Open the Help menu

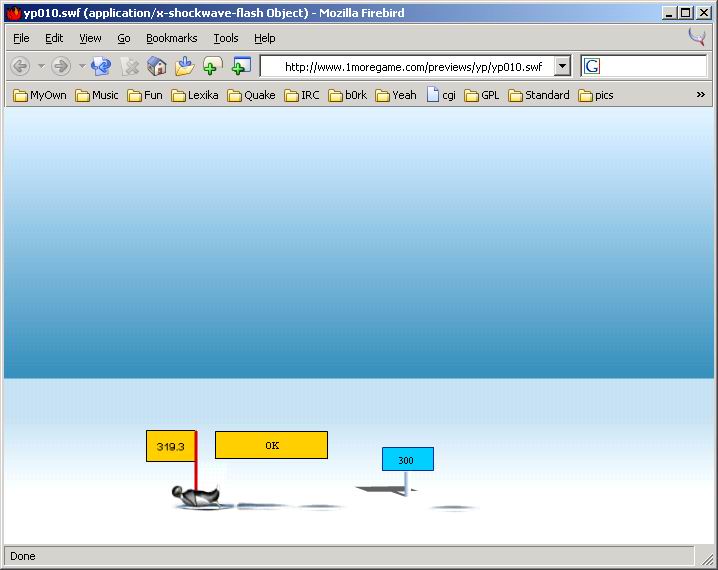(x=265, y=38)
